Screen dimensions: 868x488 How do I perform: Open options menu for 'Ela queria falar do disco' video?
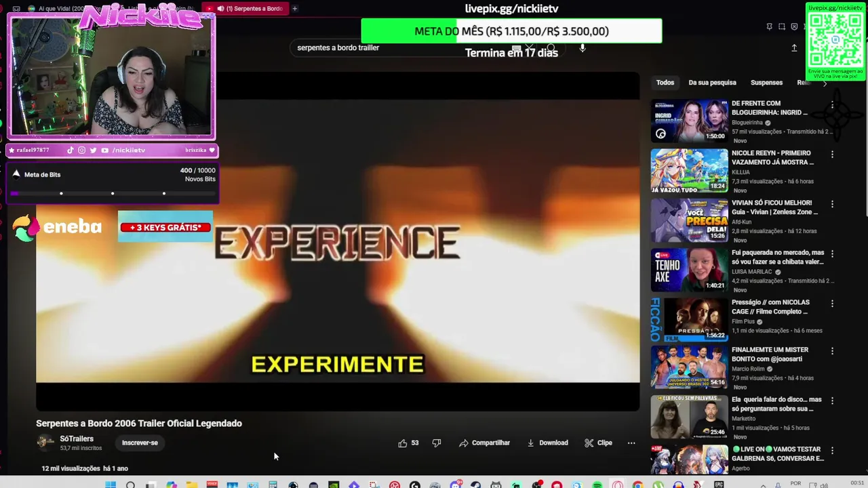[832, 401]
